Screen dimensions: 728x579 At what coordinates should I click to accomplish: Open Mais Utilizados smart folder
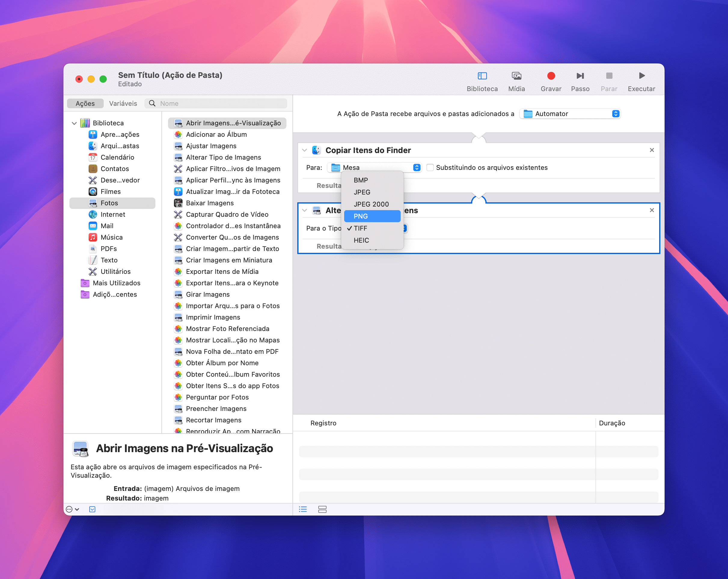[112, 283]
